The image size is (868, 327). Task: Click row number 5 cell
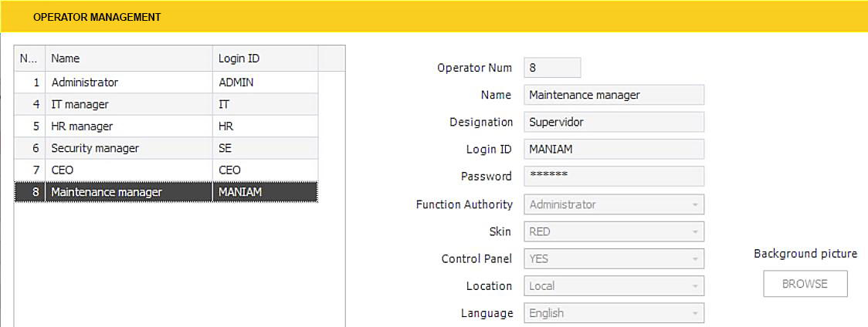tap(30, 126)
